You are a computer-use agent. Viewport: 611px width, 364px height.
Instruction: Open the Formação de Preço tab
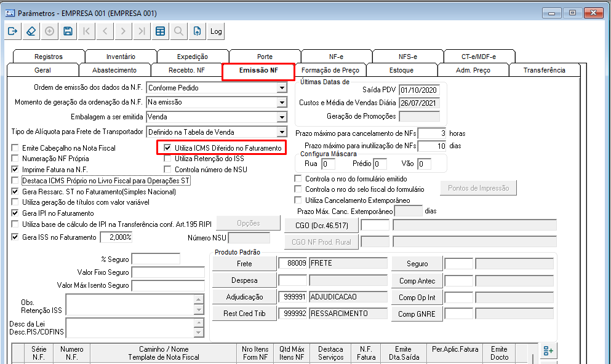pyautogui.click(x=330, y=70)
